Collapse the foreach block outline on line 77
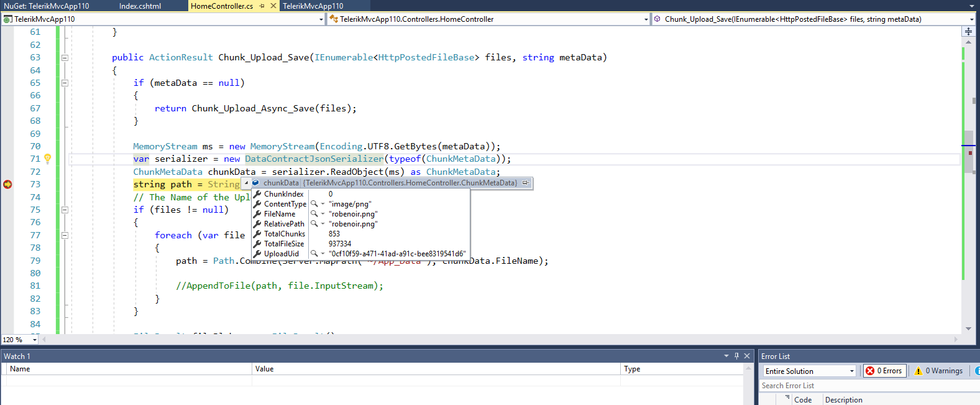This screenshot has width=980, height=405. pos(65,235)
